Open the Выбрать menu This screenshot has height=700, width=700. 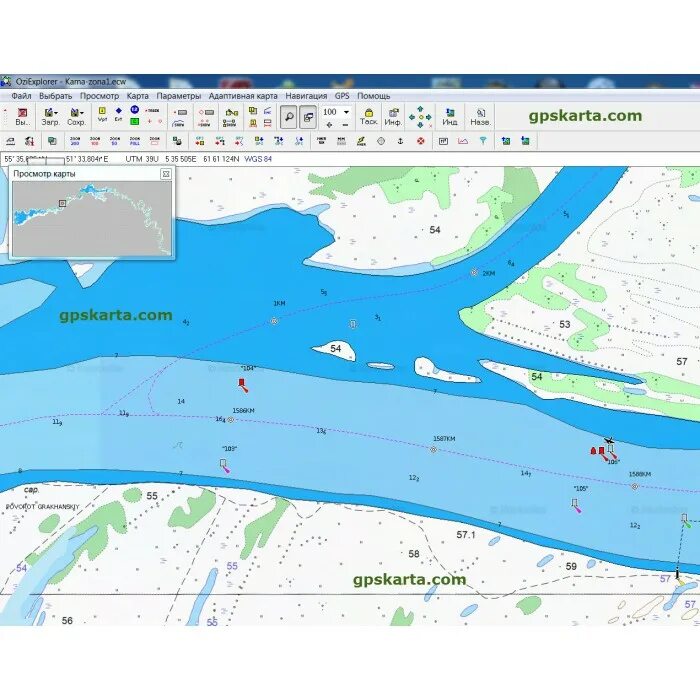[x=55, y=96]
